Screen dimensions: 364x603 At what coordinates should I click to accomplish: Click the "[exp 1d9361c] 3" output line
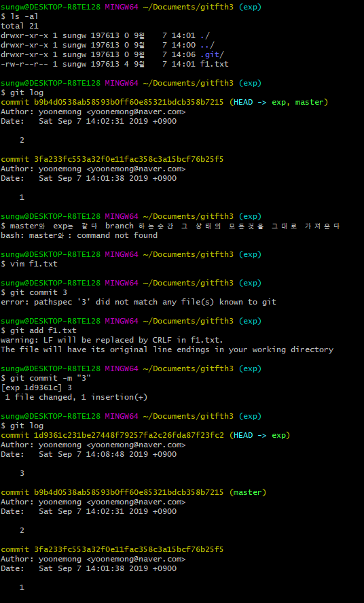click(36, 387)
